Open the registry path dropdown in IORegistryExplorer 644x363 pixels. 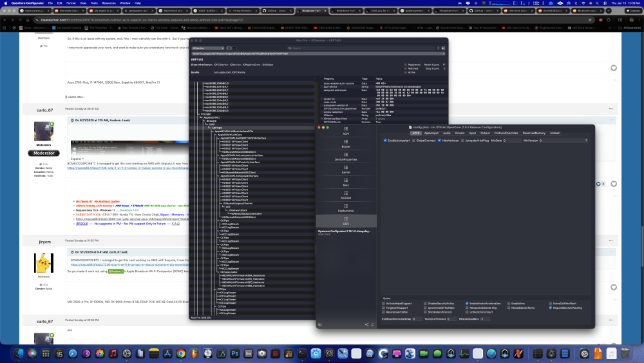(x=318, y=54)
